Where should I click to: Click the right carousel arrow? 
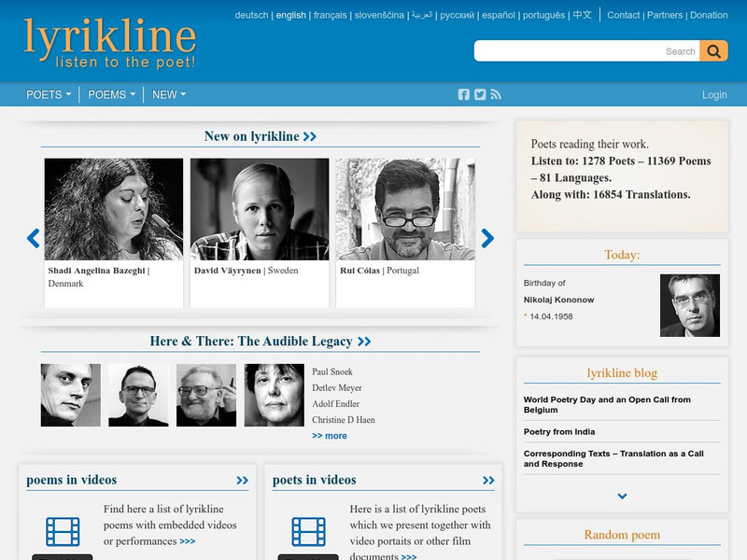click(x=486, y=237)
